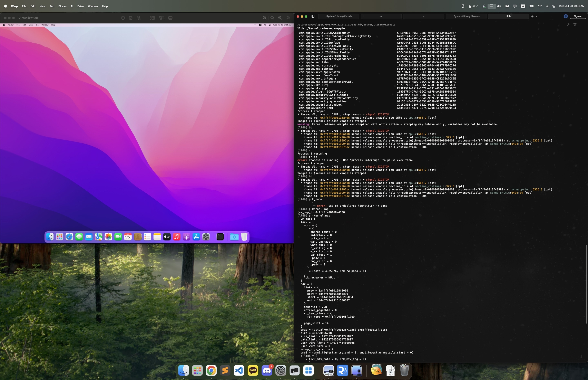The height and width of the screenshot is (380, 588).
Task: Open Warp settings gear icon beside Sign up
Action: click(x=566, y=16)
